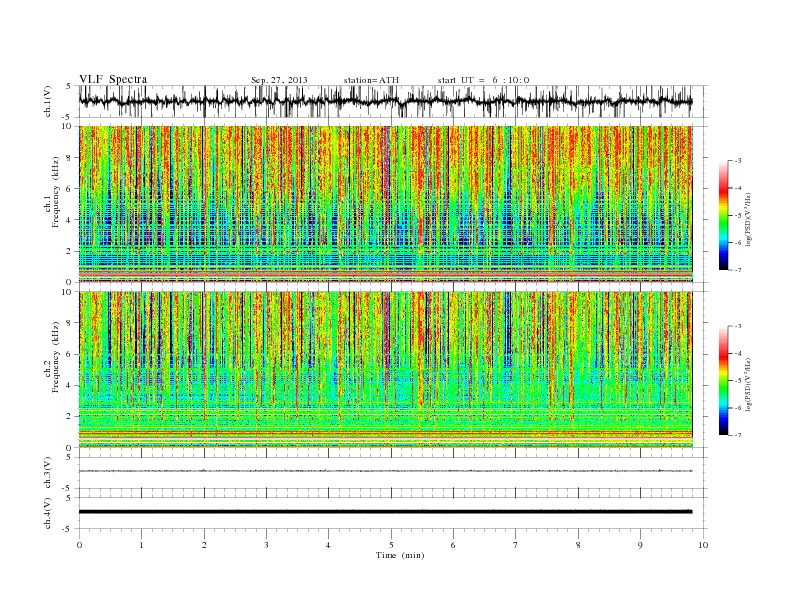This screenshot has width=792, height=612.
Task: Click the ch.2 spectrogram "2" kHz tick label
Action: pyautogui.click(x=69, y=417)
